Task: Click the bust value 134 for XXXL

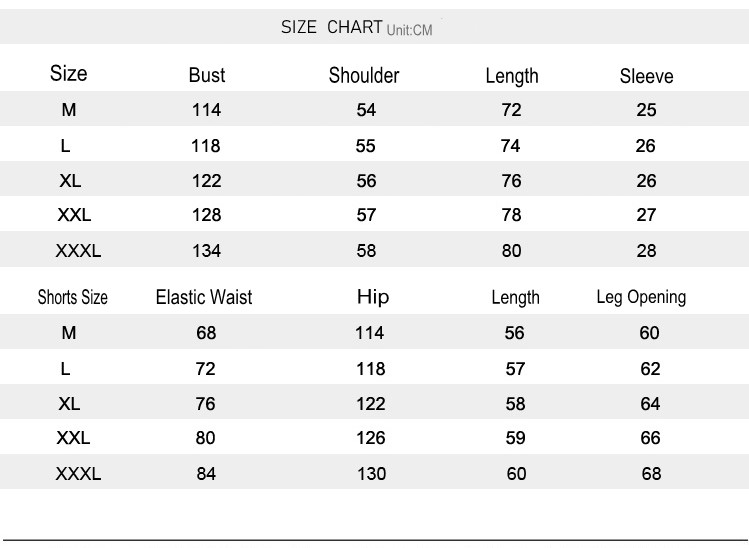Action: click(x=206, y=251)
